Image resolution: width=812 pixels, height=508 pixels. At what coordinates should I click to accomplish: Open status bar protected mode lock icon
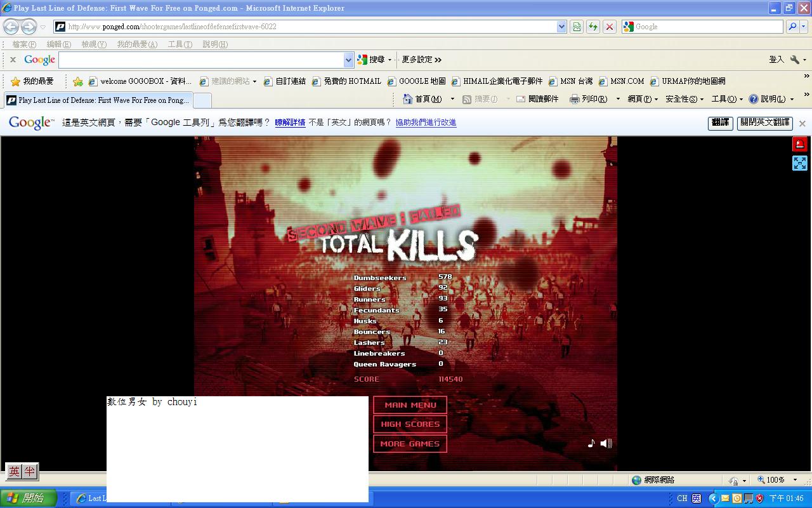click(734, 481)
